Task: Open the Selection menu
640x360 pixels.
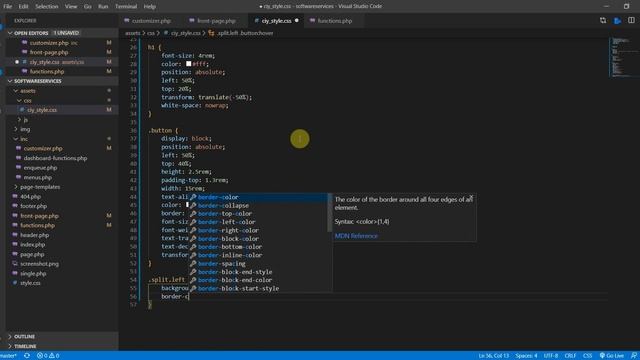Action: click(47, 7)
